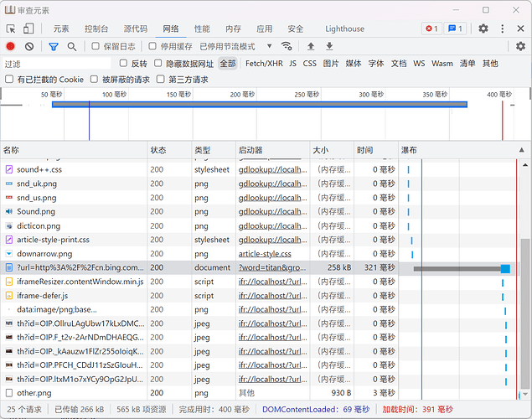Check the 反转 invert filter checkbox
The image size is (532, 419).
[x=123, y=63]
